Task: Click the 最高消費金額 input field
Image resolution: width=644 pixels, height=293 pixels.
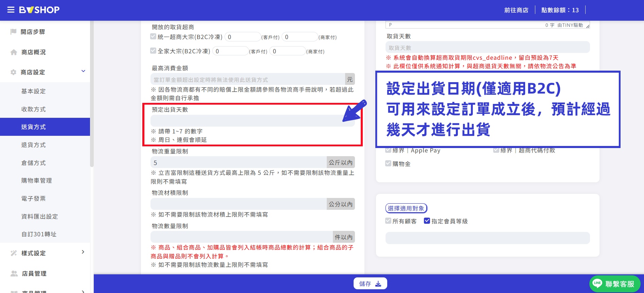Action: [248, 79]
